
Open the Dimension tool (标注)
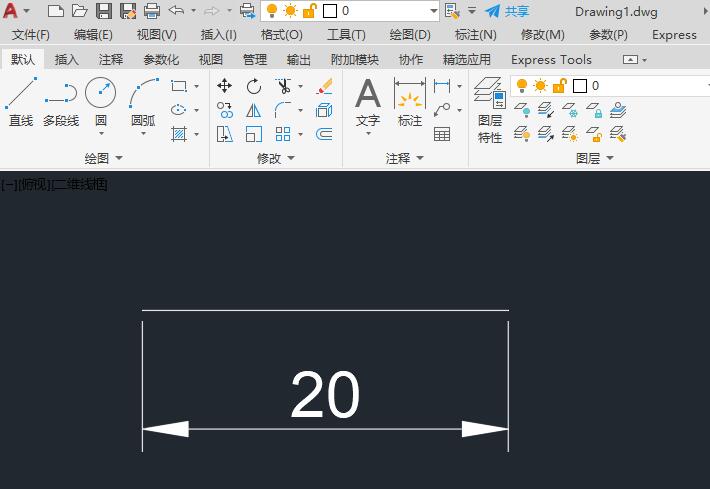410,102
